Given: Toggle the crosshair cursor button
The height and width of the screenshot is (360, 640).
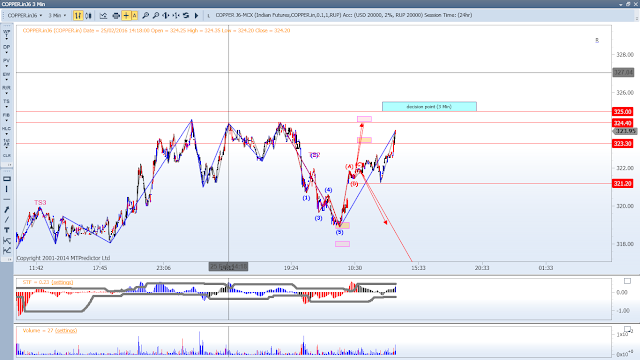Looking at the screenshot, I should (126, 16).
